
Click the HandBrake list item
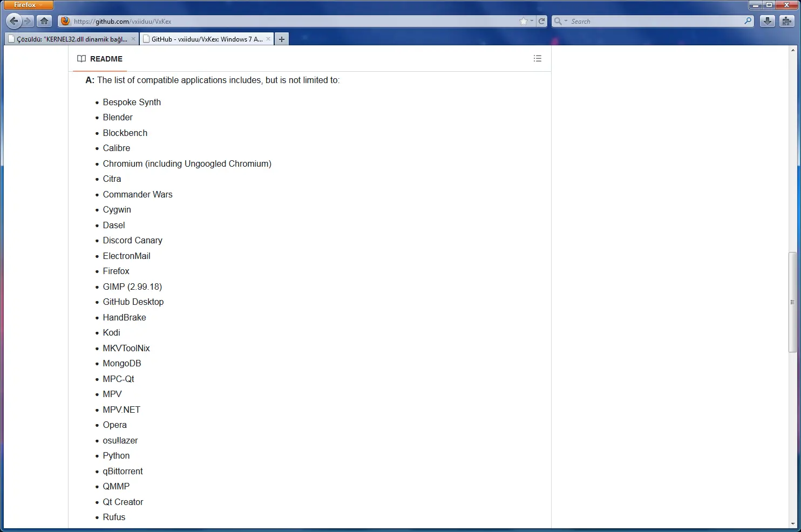click(124, 317)
